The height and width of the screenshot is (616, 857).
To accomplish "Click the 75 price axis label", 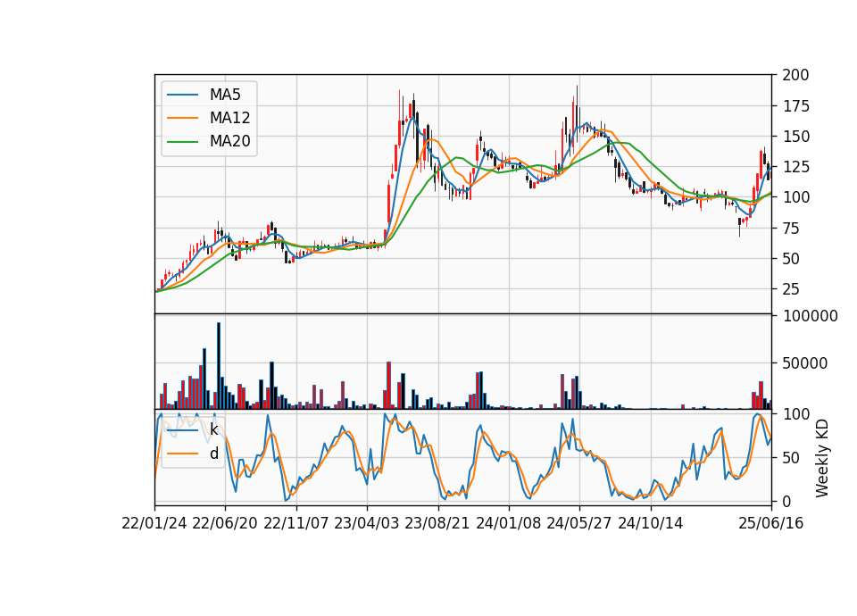I will coord(792,228).
